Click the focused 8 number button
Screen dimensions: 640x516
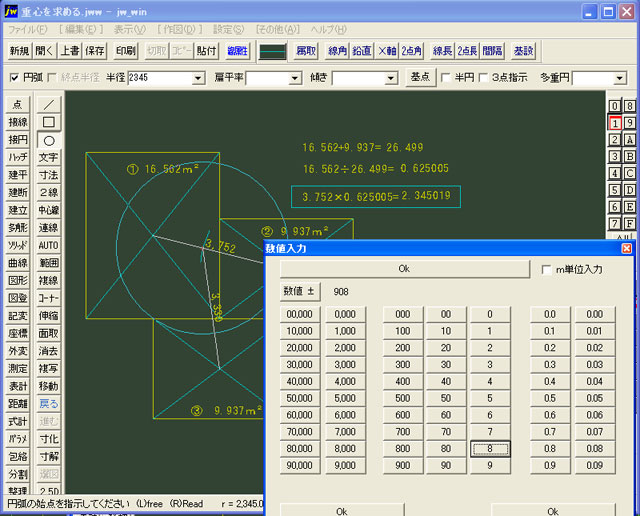pyautogui.click(x=490, y=449)
